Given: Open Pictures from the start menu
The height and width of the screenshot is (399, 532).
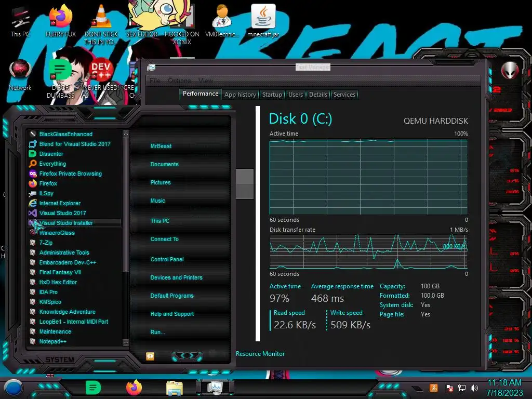Looking at the screenshot, I should click(x=161, y=182).
